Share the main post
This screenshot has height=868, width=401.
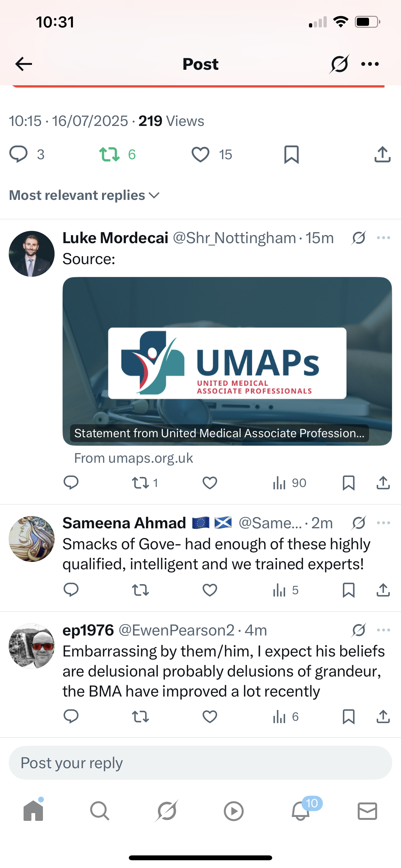[x=383, y=155]
